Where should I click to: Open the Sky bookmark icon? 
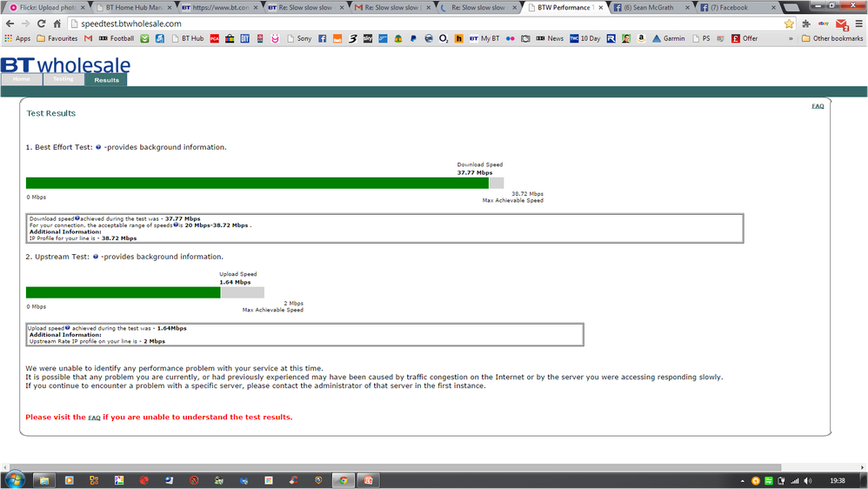[x=368, y=38]
